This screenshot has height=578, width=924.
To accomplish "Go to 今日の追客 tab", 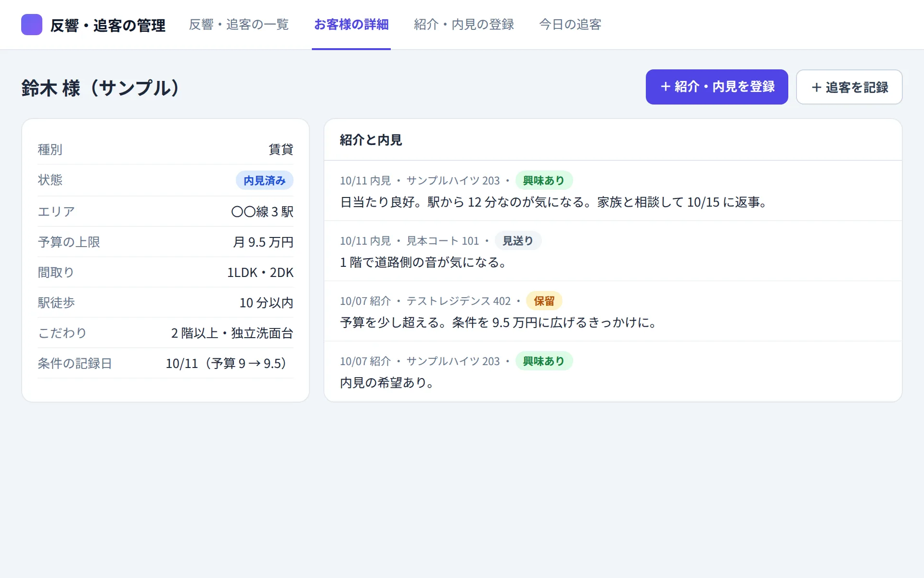I will [570, 25].
